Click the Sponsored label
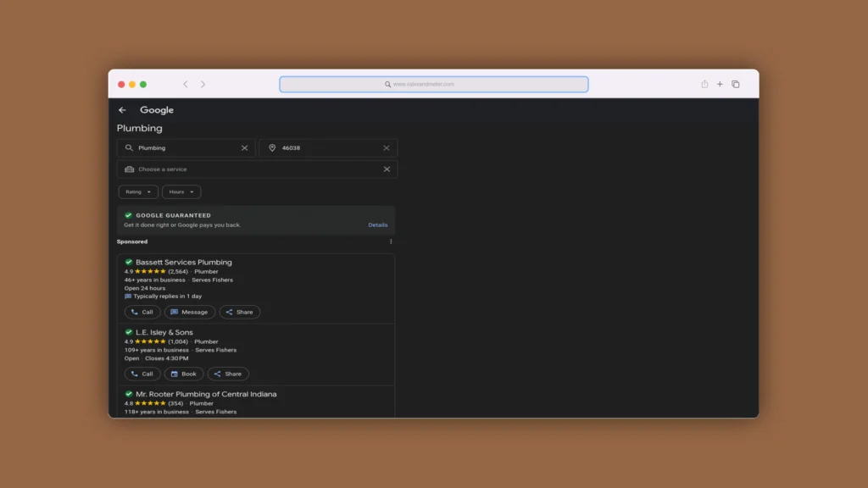 click(132, 241)
